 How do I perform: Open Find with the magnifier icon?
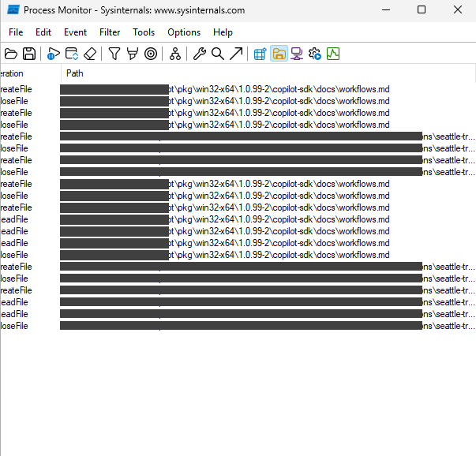click(x=218, y=54)
